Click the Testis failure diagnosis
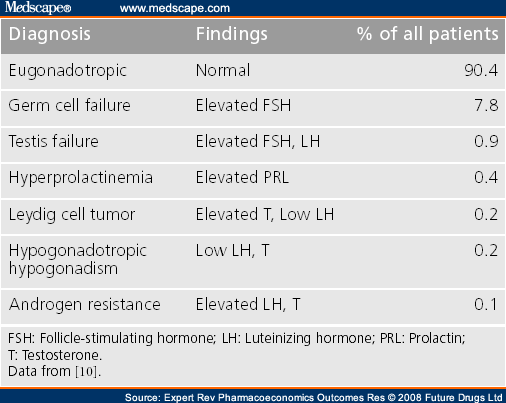 coord(53,141)
